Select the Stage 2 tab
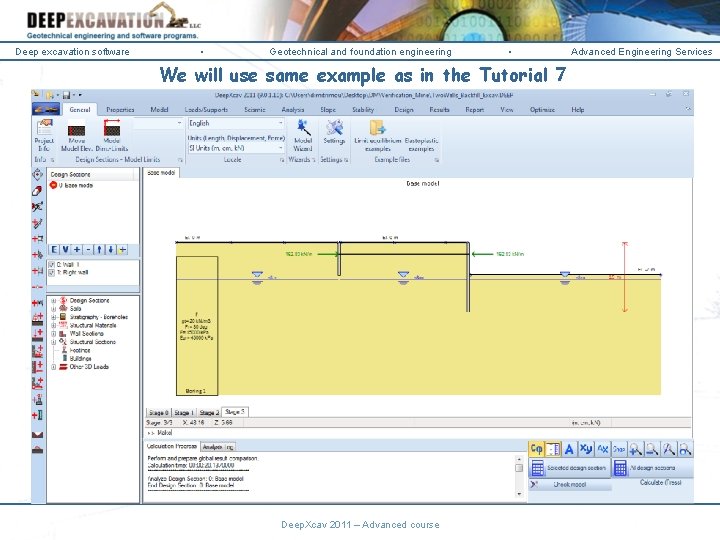 209,412
